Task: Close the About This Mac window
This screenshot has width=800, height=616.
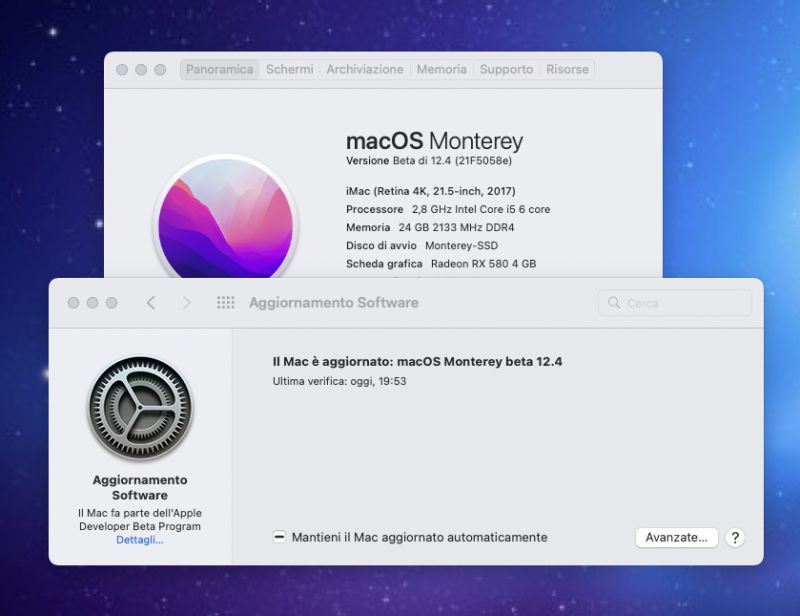Action: (x=122, y=70)
